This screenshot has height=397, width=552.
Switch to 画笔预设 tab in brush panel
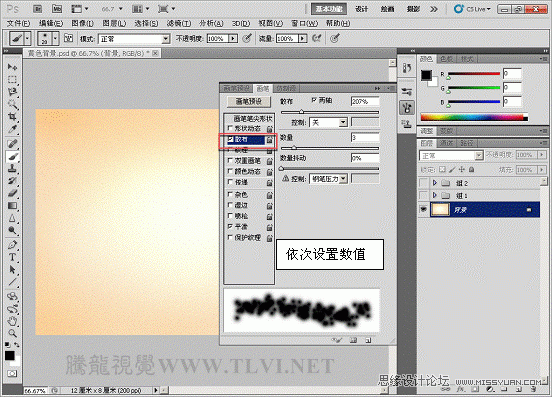[237, 88]
